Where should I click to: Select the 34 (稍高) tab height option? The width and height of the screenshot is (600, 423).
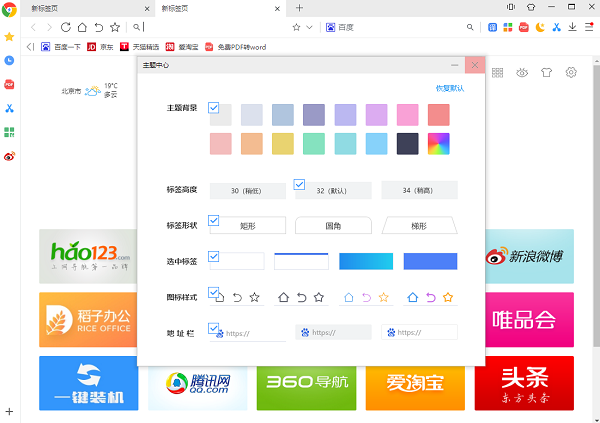(419, 190)
